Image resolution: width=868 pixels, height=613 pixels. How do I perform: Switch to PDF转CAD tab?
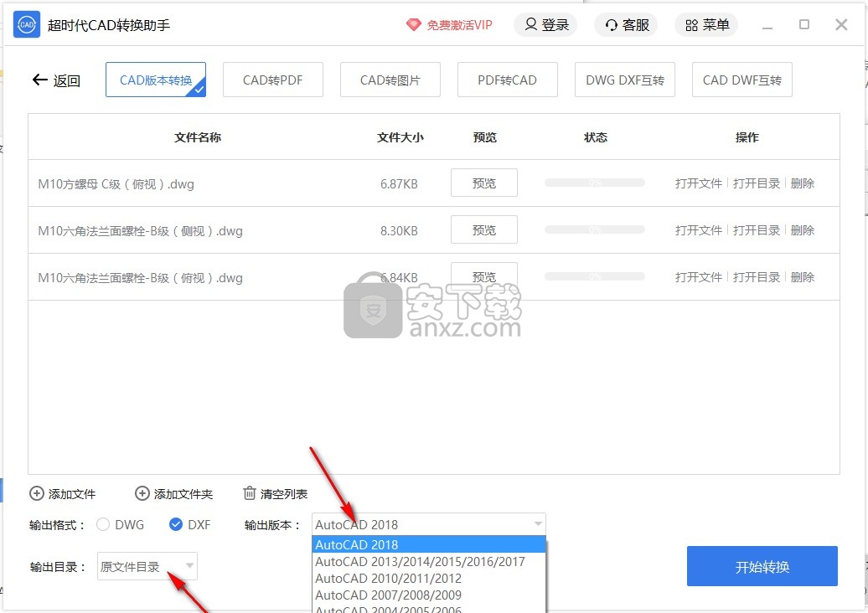point(508,80)
